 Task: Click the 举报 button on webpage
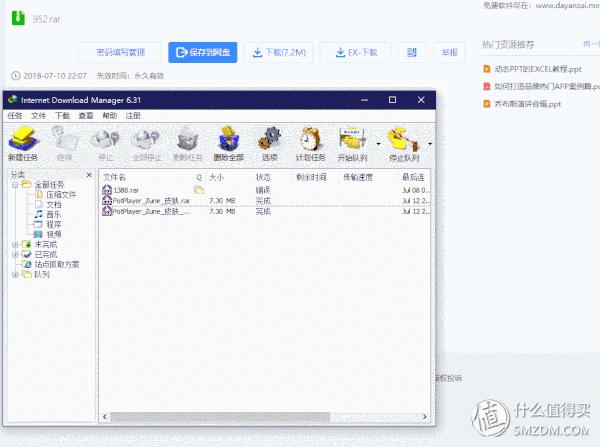449,52
